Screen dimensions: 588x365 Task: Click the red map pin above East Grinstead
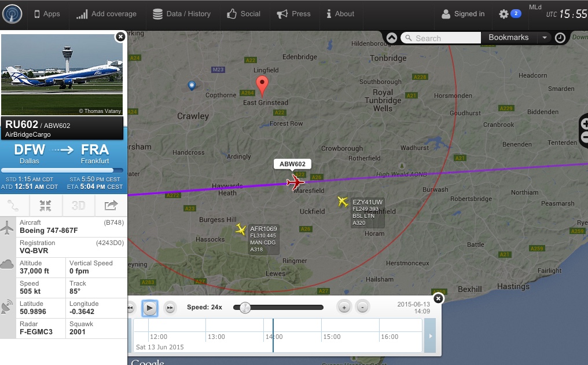[262, 86]
